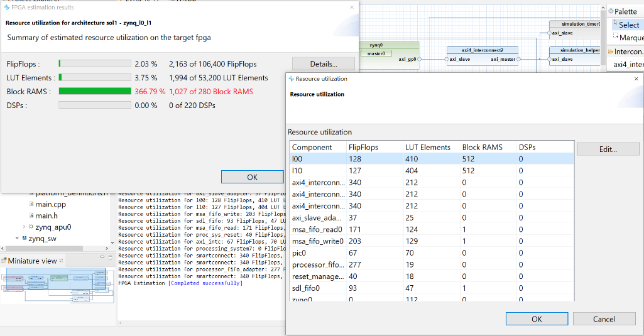Click FPGA Estimation Completed successfully console line
This screenshot has width=644, height=336.
coord(180,283)
